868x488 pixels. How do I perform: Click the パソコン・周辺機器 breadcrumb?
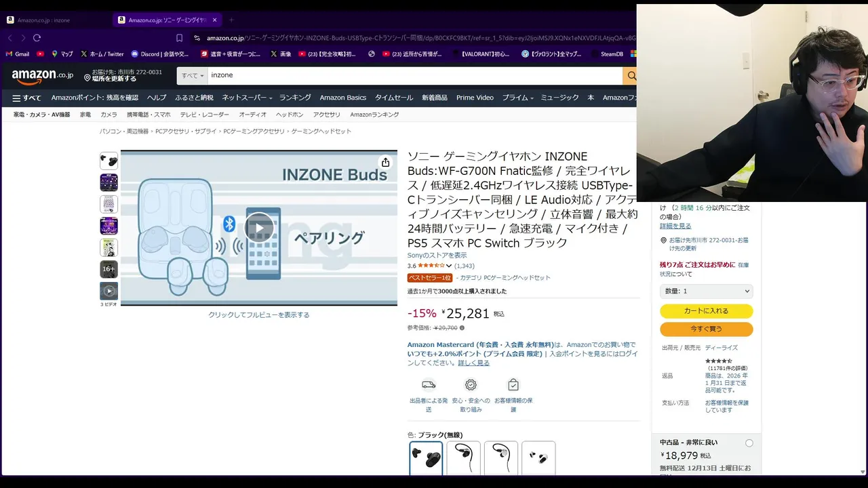click(x=124, y=131)
